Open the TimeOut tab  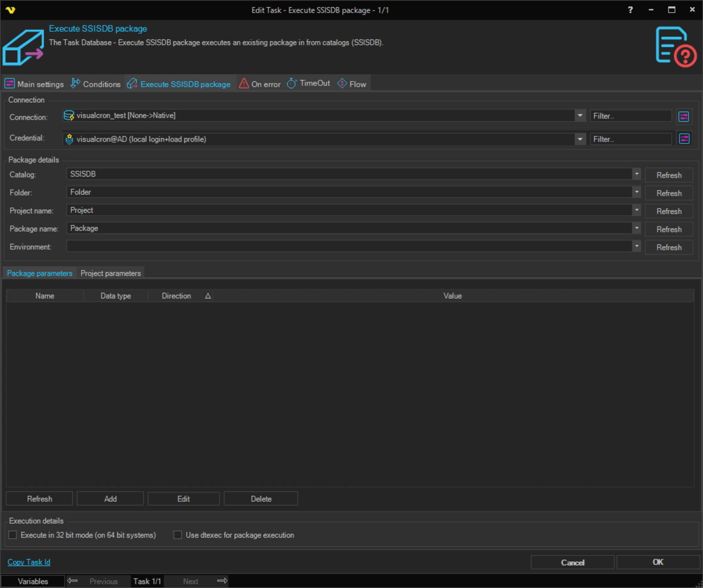click(x=309, y=83)
